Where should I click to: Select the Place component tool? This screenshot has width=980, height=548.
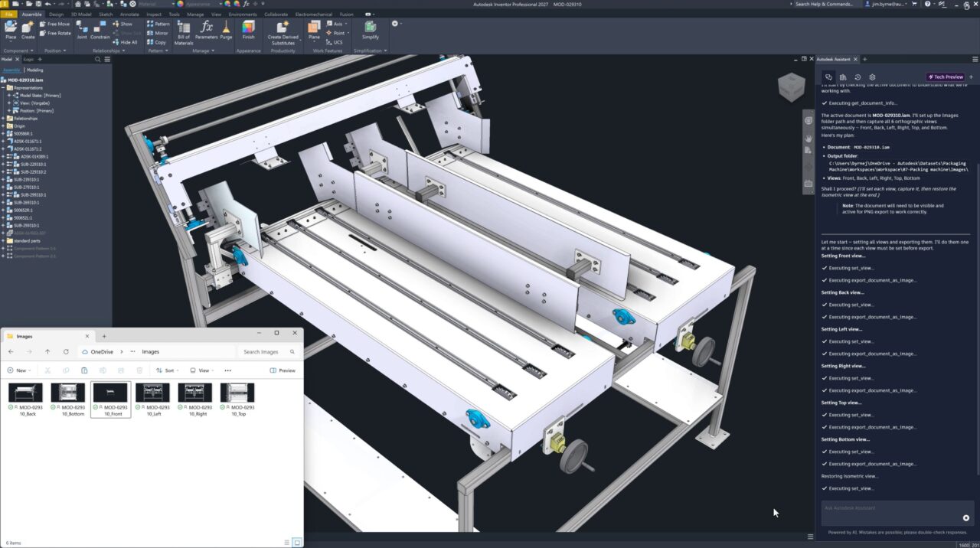(x=11, y=31)
